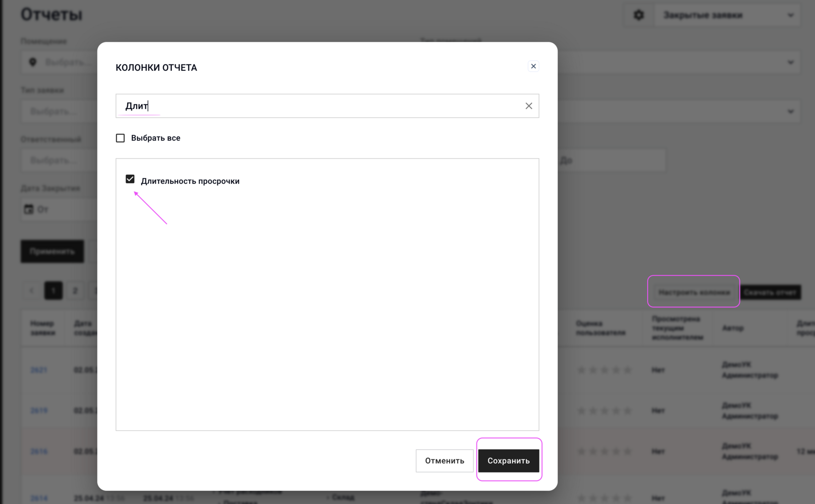Click the Настроить колонки button
Image resolution: width=815 pixels, height=504 pixels.
pyautogui.click(x=694, y=292)
